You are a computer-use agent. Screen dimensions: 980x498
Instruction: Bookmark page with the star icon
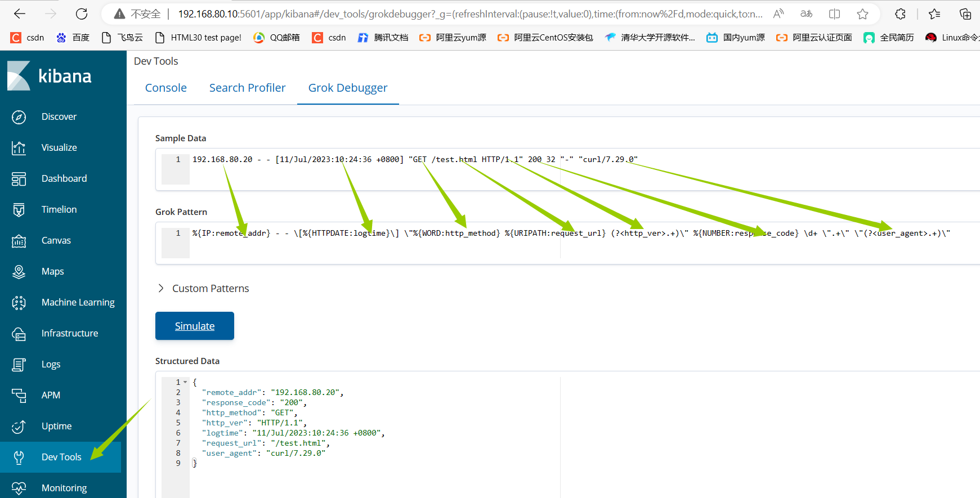click(862, 14)
